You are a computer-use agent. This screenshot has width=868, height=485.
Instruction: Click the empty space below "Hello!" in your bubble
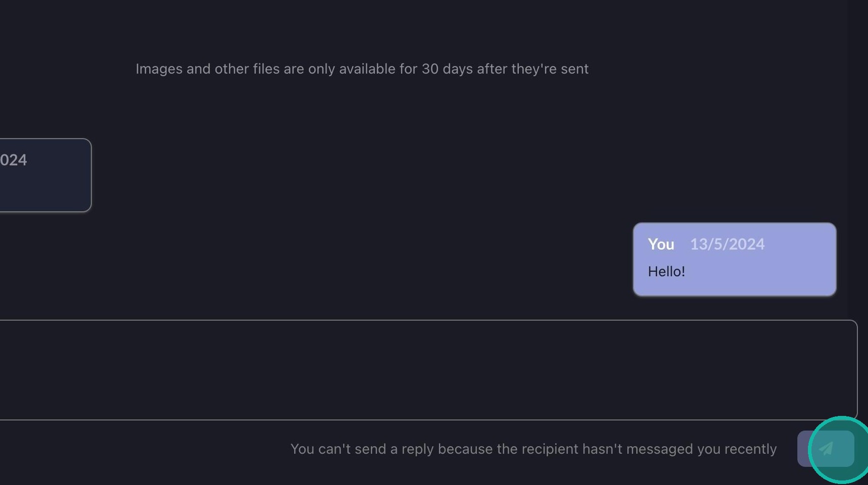[x=734, y=286]
